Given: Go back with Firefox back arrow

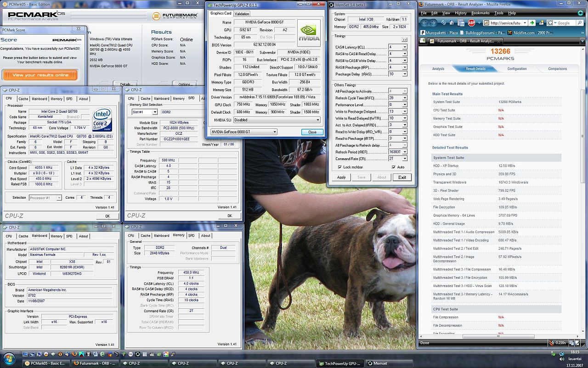Looking at the screenshot, I should tap(424, 23).
